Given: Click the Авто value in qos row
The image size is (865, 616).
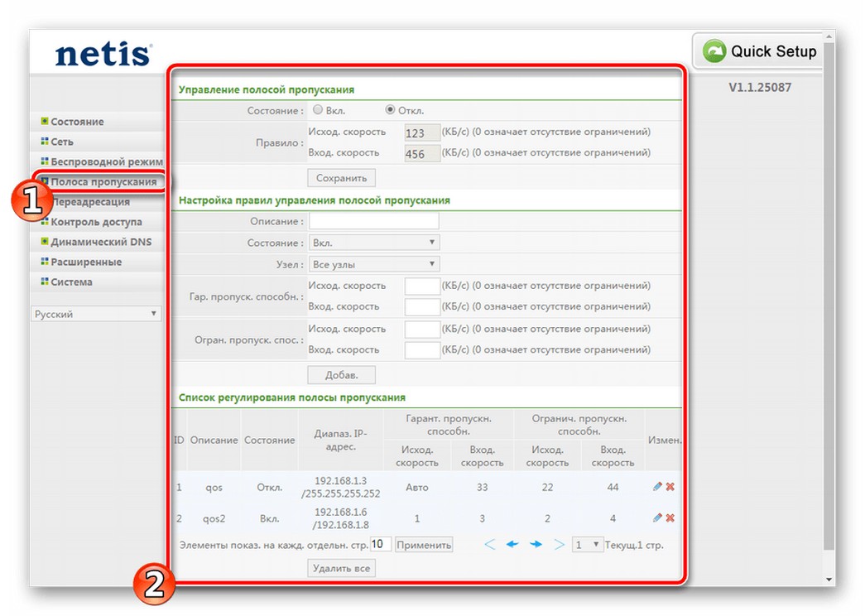Looking at the screenshot, I should tap(417, 488).
